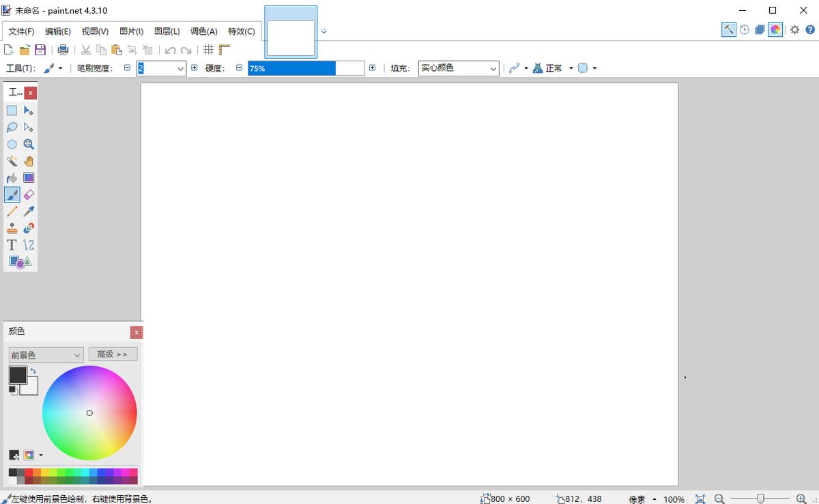Click the Copy icon

[x=101, y=50]
